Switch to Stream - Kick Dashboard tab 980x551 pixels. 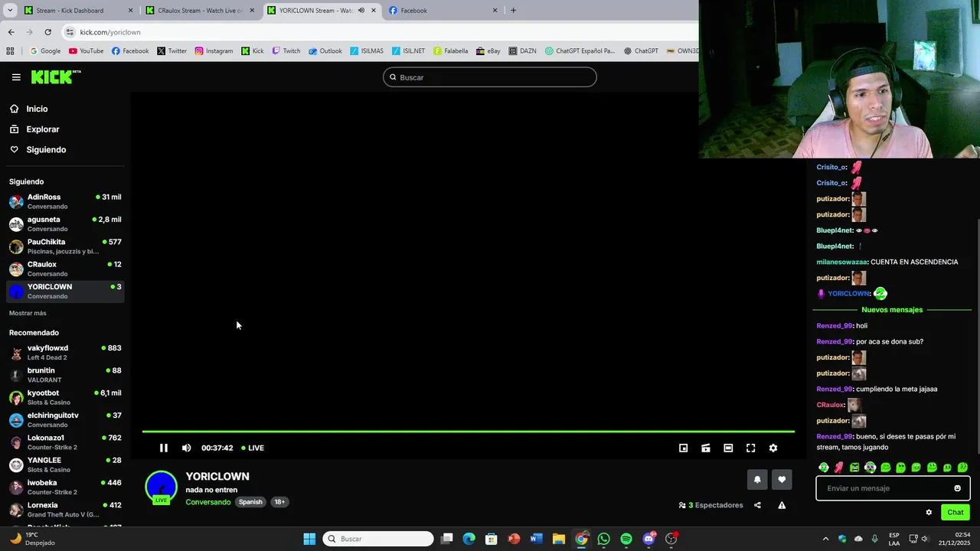pos(77,11)
